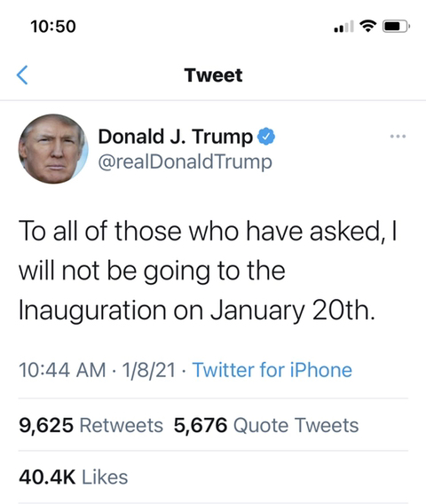
Task: Tap the Wi-Fi status icon
Action: pyautogui.click(x=367, y=26)
